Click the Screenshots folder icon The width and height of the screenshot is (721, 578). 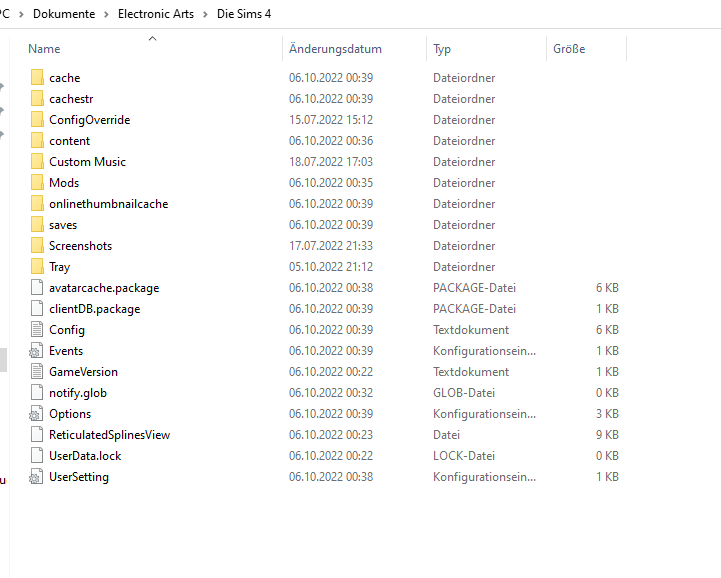pyautogui.click(x=37, y=246)
